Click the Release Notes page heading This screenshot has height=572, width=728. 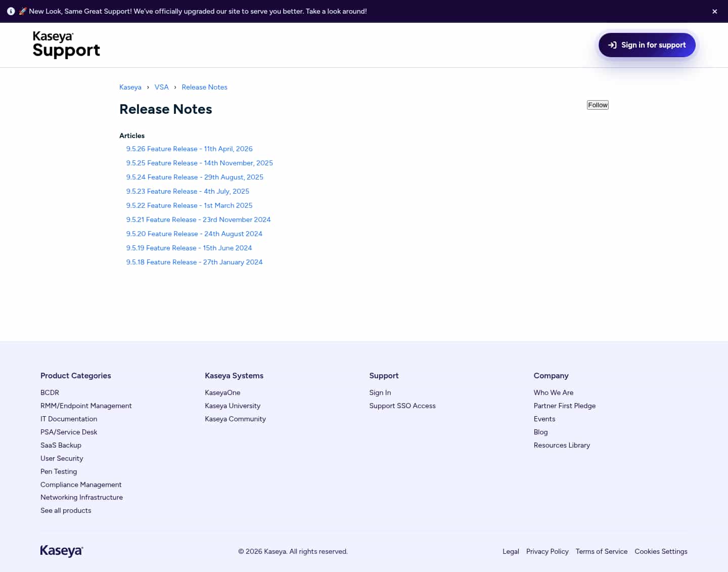point(166,109)
